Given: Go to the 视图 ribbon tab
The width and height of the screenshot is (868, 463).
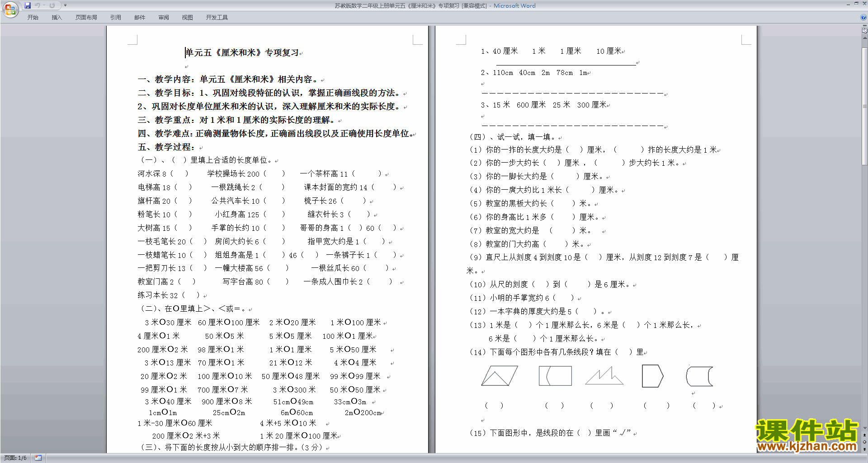Looking at the screenshot, I should click(188, 17).
